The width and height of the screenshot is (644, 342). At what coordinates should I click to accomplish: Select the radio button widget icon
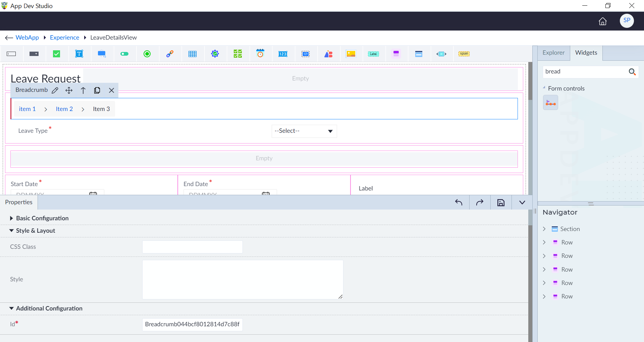[147, 54]
